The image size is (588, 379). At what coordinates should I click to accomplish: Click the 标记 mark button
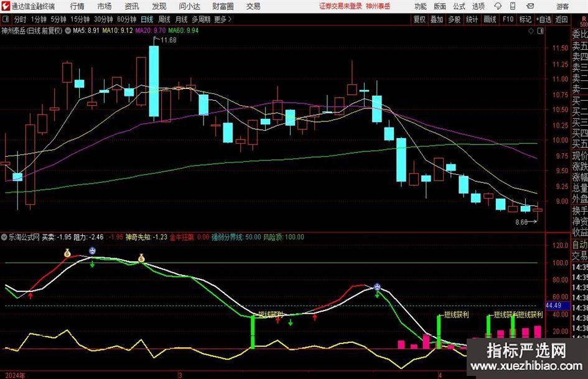pyautogui.click(x=525, y=19)
